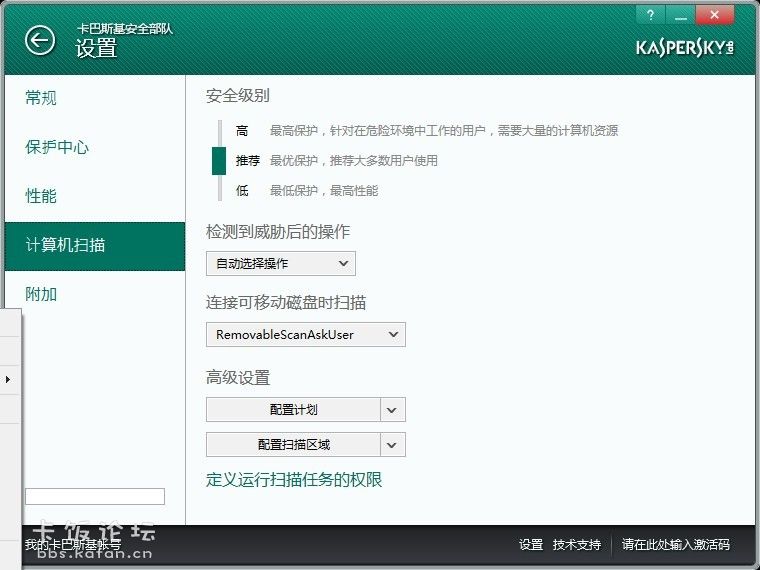Select the 推荐 security level
760x570 pixels.
pyautogui.click(x=248, y=161)
